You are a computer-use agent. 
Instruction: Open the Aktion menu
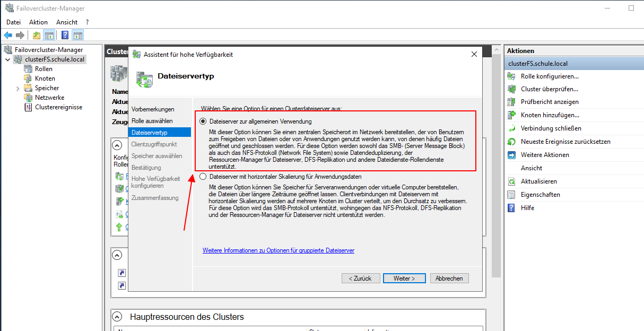tap(38, 22)
